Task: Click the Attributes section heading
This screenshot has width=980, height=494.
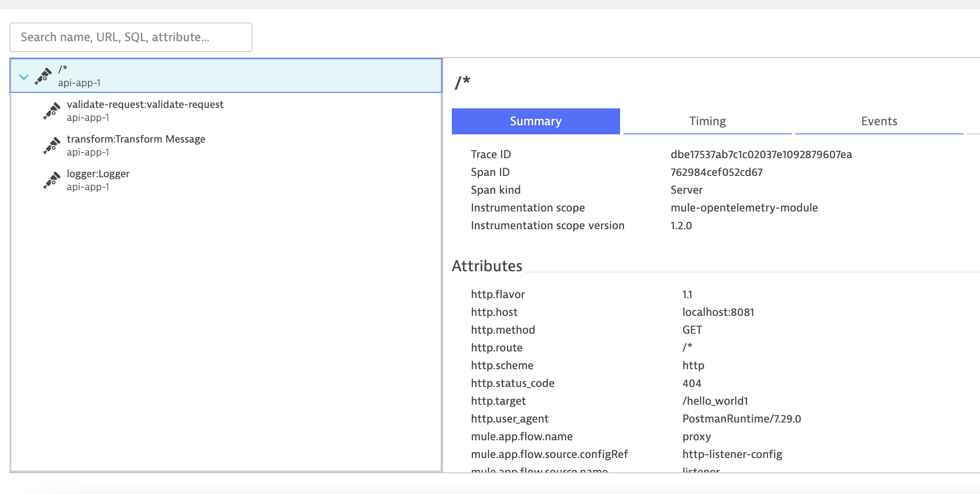Action: 487,266
